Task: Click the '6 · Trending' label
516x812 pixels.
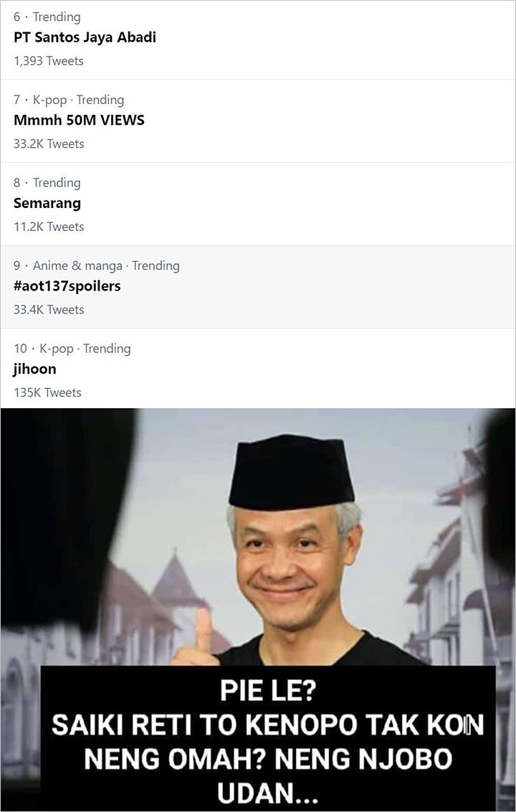Action: [x=47, y=17]
